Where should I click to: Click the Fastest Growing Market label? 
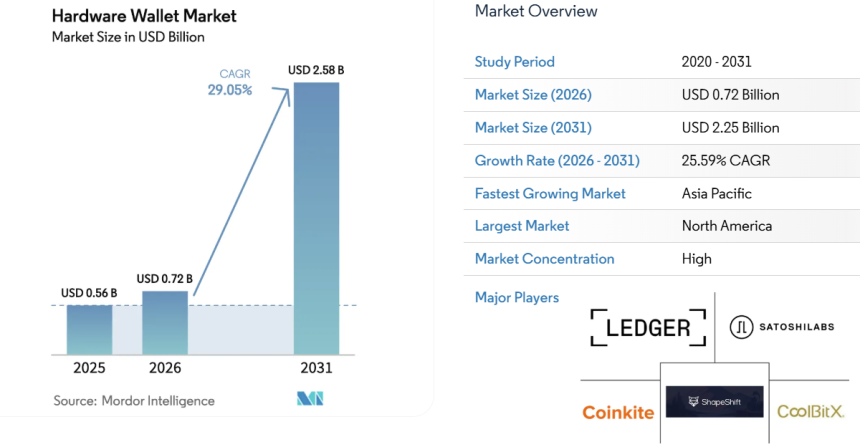point(550,193)
